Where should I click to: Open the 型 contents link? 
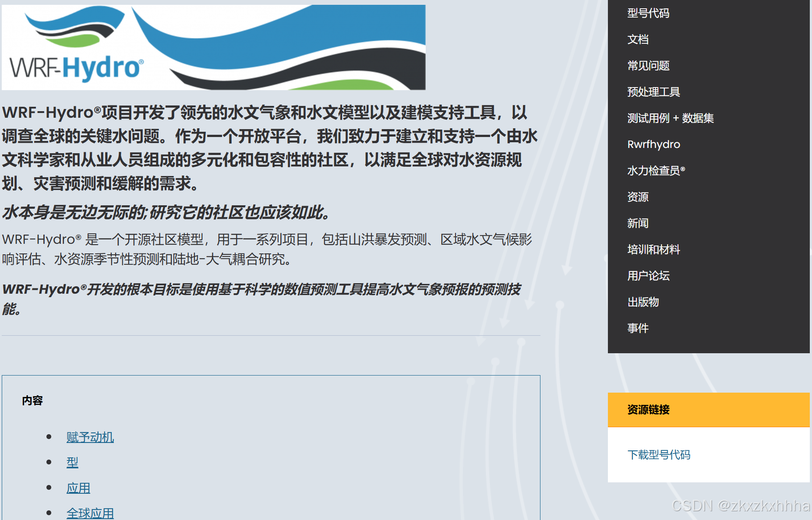coord(72,463)
